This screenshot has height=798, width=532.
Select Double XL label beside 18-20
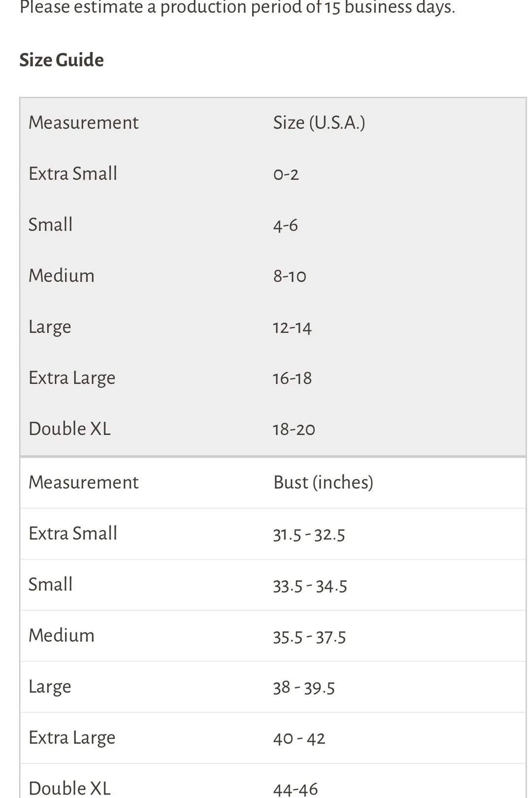69,429
